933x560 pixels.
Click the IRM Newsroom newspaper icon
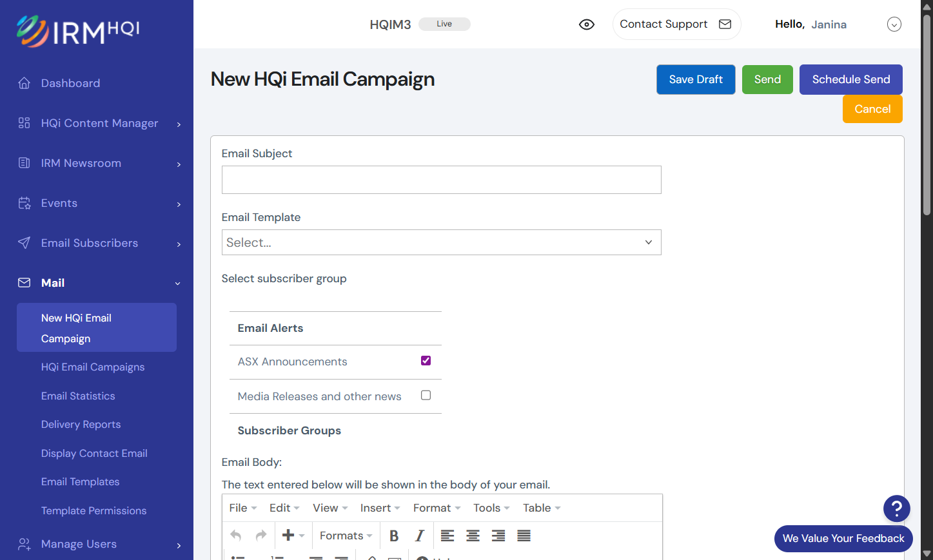pyautogui.click(x=25, y=163)
